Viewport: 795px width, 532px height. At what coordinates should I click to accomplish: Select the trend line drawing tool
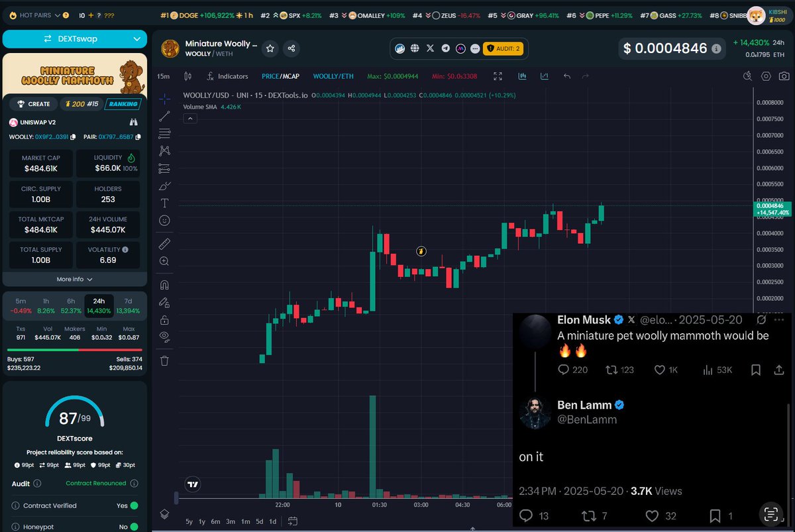tap(165, 116)
